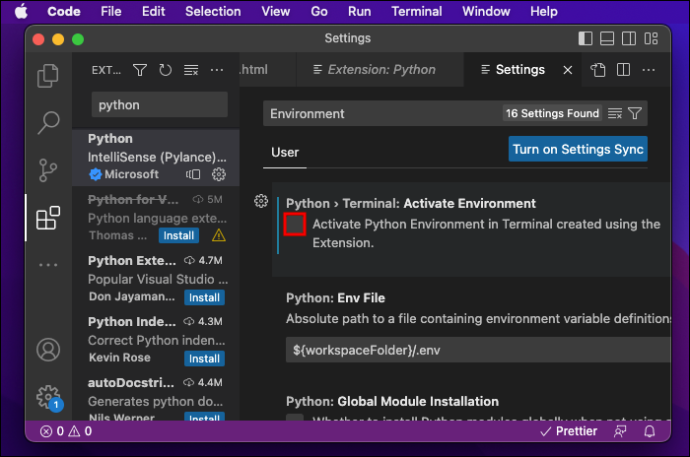The height and width of the screenshot is (457, 690).
Task: Show errors and warnings count in status bar
Action: (x=66, y=431)
